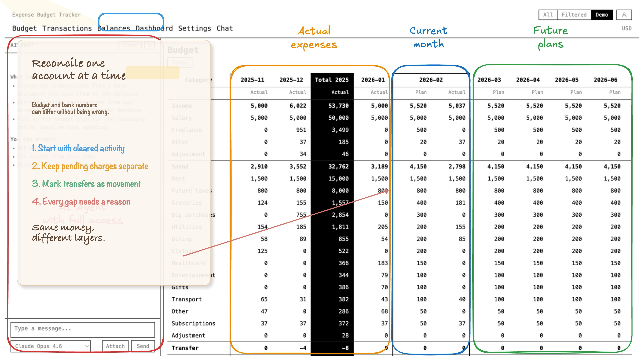Click the Today button

point(179,63)
